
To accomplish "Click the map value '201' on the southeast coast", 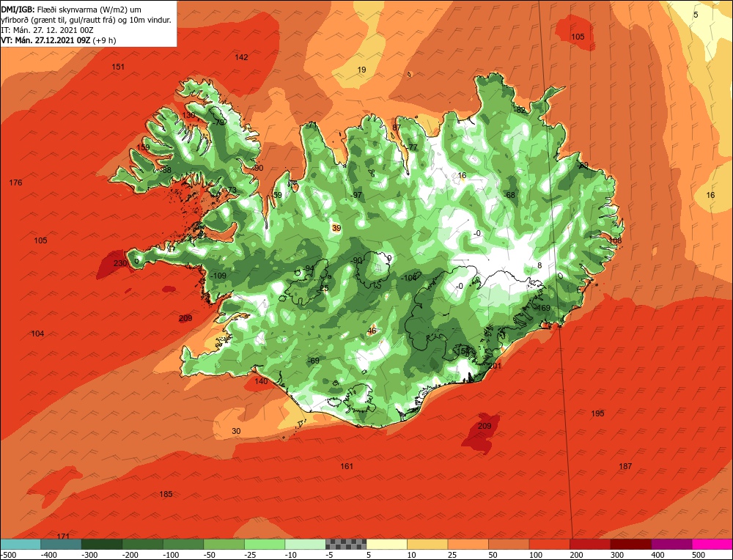I will click(x=495, y=366).
